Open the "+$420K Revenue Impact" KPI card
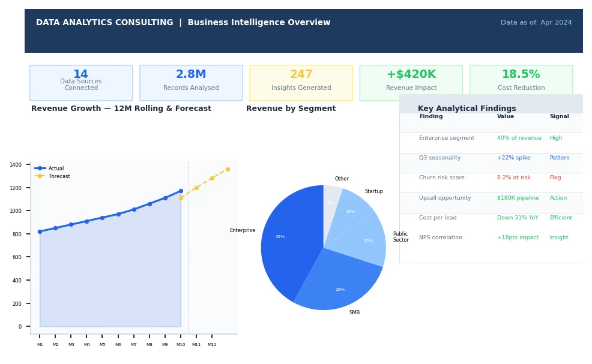This screenshot has height=364, width=592. [411, 83]
